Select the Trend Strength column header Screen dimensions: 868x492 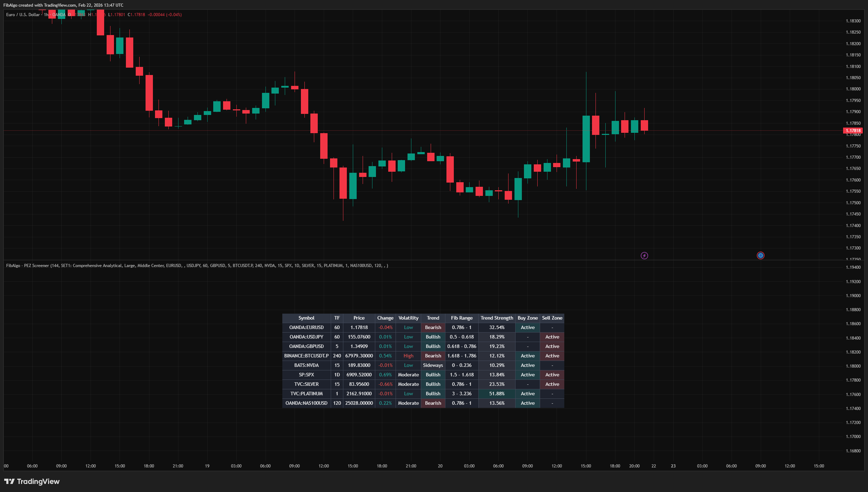(x=497, y=318)
